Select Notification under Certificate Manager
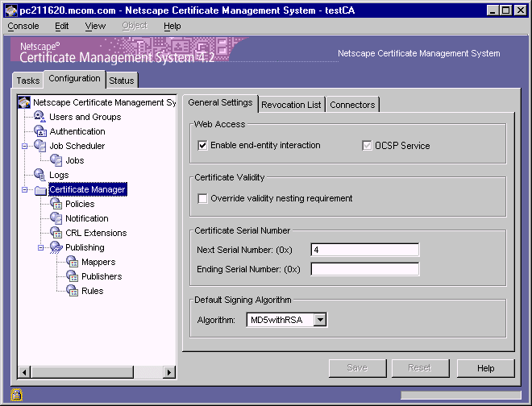Viewport: 532px width, 406px height. tap(87, 218)
